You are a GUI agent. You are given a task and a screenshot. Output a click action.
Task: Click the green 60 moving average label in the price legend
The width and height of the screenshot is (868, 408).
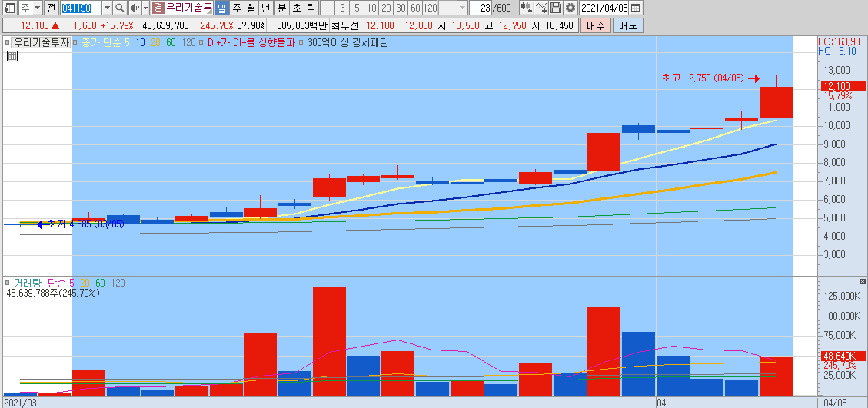click(171, 42)
